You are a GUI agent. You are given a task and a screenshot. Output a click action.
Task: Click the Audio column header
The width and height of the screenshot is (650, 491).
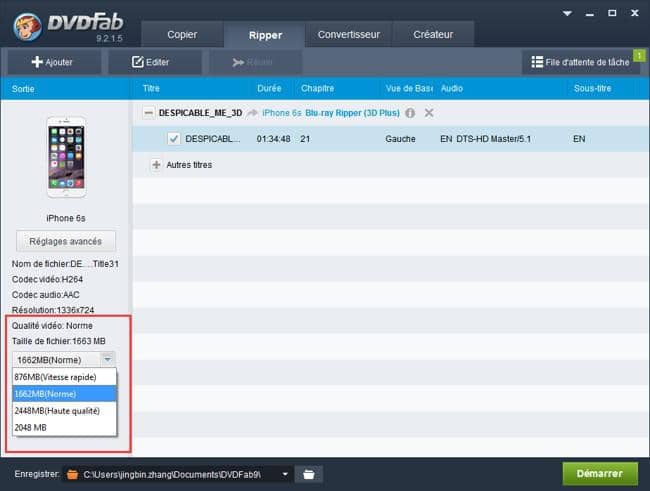[x=452, y=88]
